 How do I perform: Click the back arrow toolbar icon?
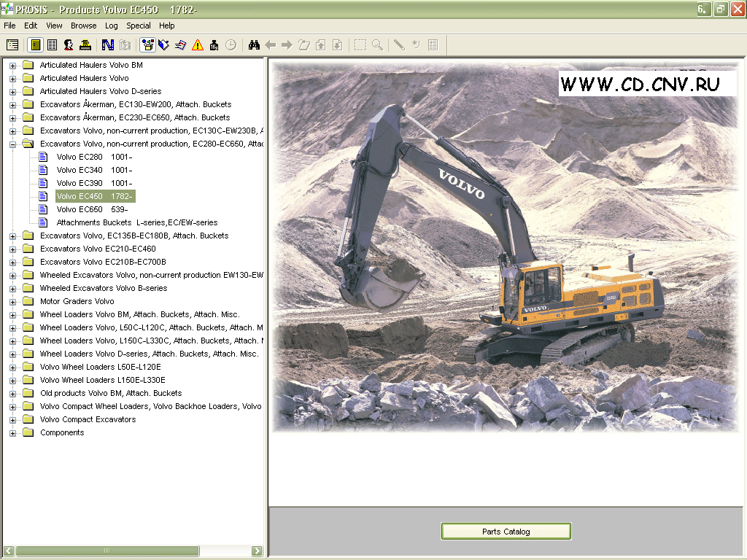pyautogui.click(x=271, y=45)
